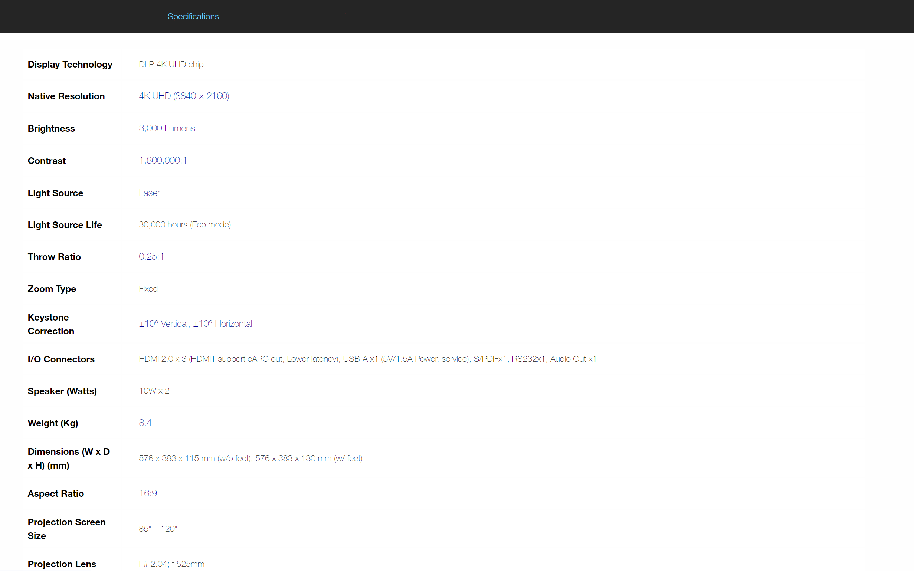Click the DLP 4K UHD chip text
The image size is (914, 588).
click(x=171, y=64)
